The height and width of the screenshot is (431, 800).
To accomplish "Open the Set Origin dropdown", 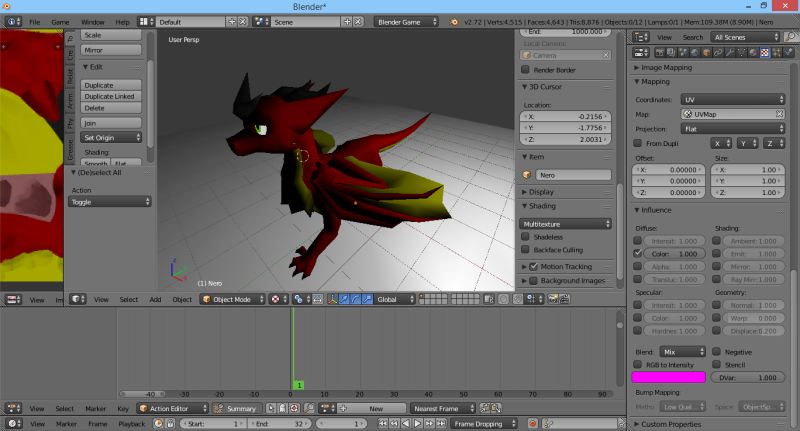I will coord(111,138).
